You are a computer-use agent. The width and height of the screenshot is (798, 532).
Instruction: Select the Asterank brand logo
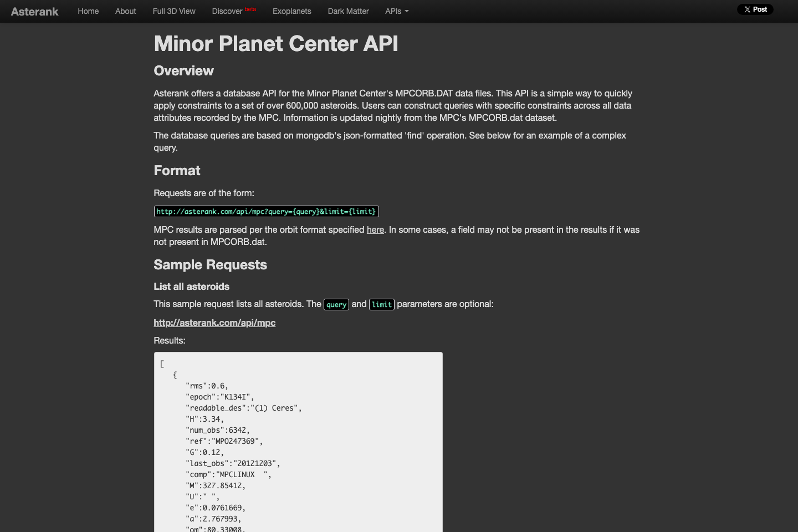(34, 11)
